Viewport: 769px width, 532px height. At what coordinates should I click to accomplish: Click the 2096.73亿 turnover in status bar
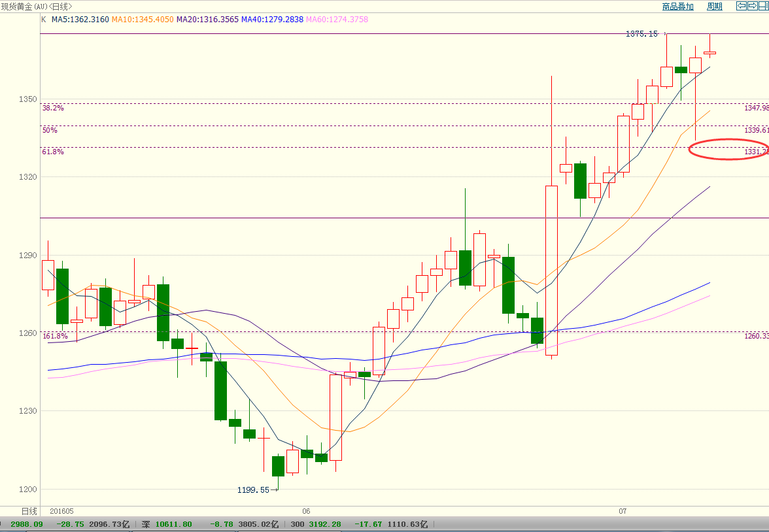pyautogui.click(x=109, y=524)
